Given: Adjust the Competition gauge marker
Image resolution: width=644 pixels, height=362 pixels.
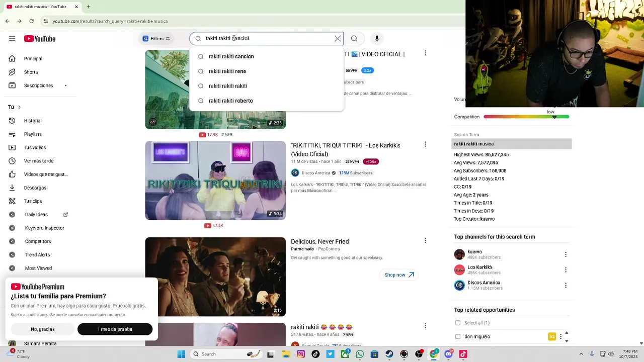Looking at the screenshot, I should pos(554,117).
